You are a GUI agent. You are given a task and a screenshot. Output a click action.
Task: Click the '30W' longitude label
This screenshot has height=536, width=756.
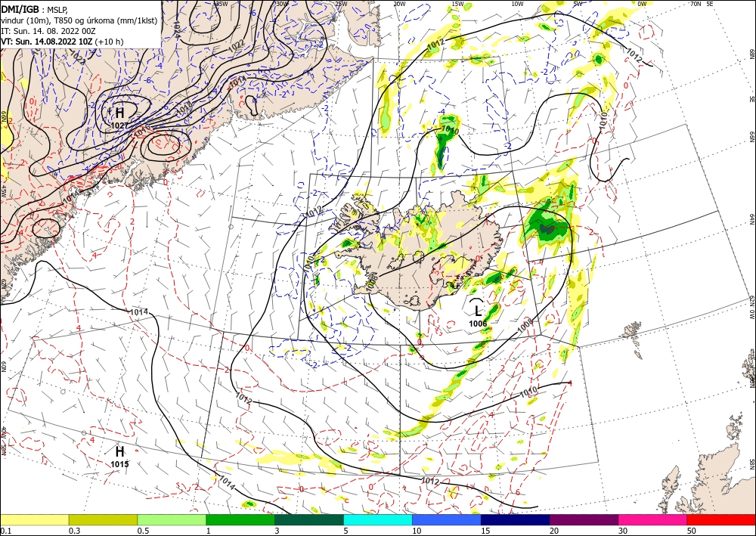pos(281,3)
